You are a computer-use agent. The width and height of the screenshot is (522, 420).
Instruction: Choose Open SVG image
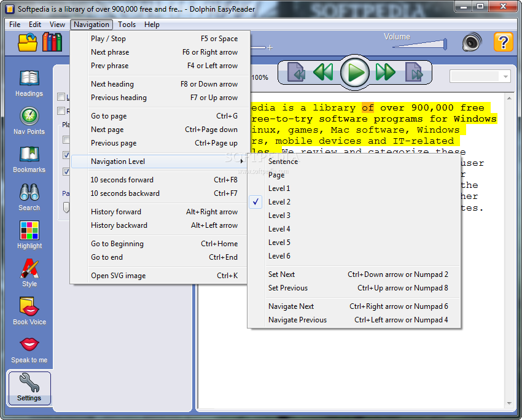[x=160, y=276]
